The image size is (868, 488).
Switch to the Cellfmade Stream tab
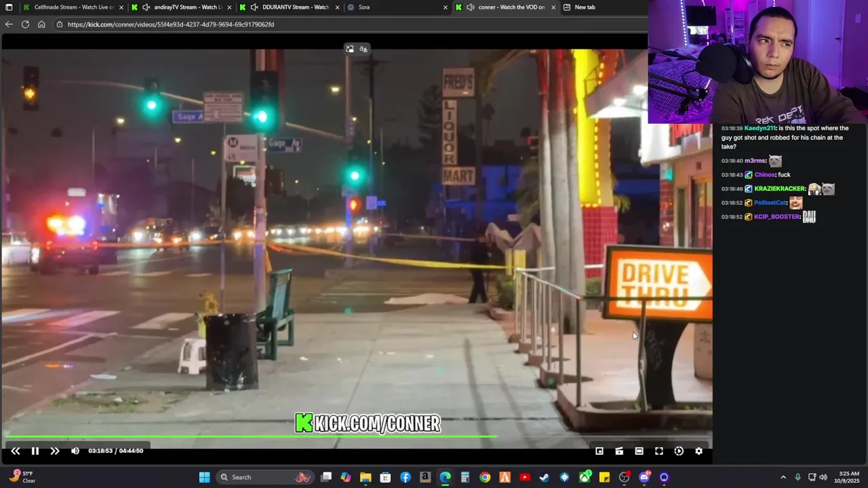(x=73, y=7)
